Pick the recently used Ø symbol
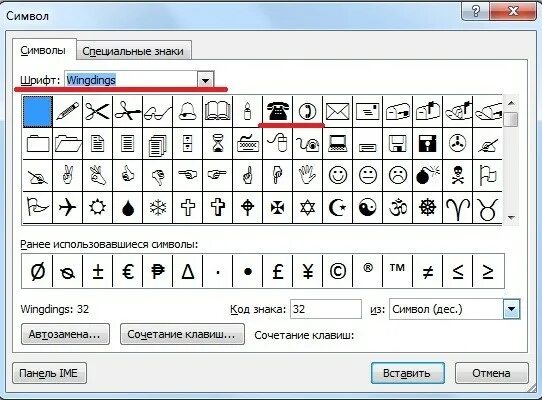The image size is (542, 400). (x=37, y=271)
